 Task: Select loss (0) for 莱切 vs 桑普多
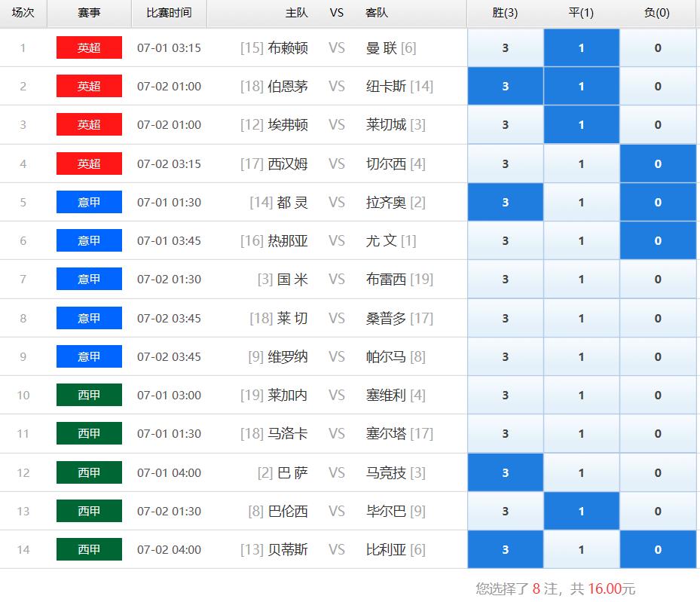tap(658, 318)
